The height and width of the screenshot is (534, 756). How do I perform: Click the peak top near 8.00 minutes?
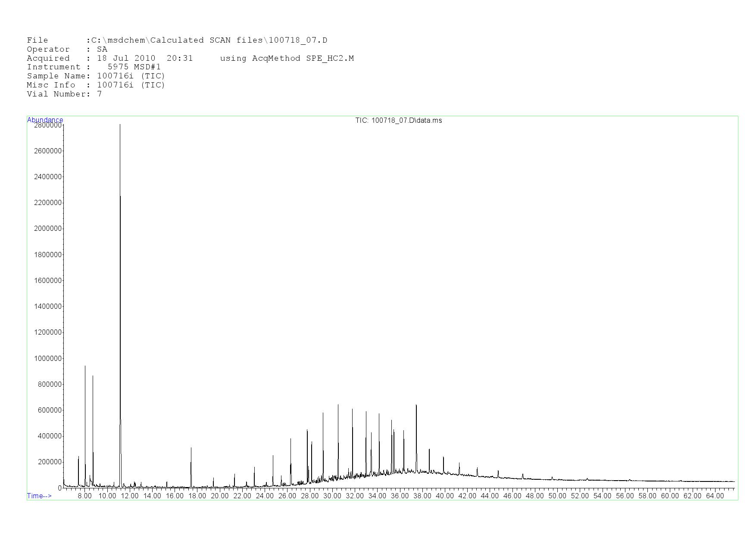click(x=85, y=367)
